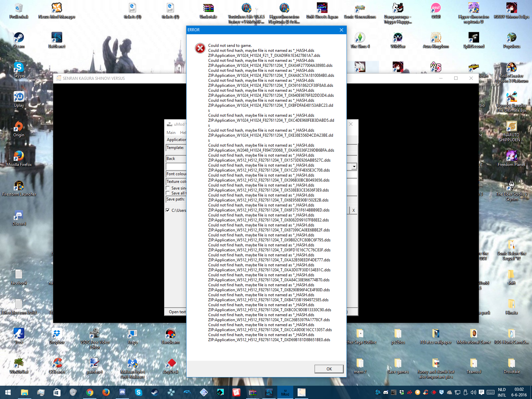Open the Steam desktop shortcut

tap(19, 38)
